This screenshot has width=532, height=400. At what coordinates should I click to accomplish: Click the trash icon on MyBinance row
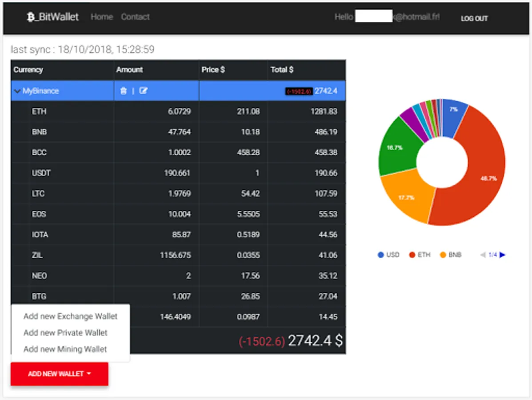coord(124,91)
